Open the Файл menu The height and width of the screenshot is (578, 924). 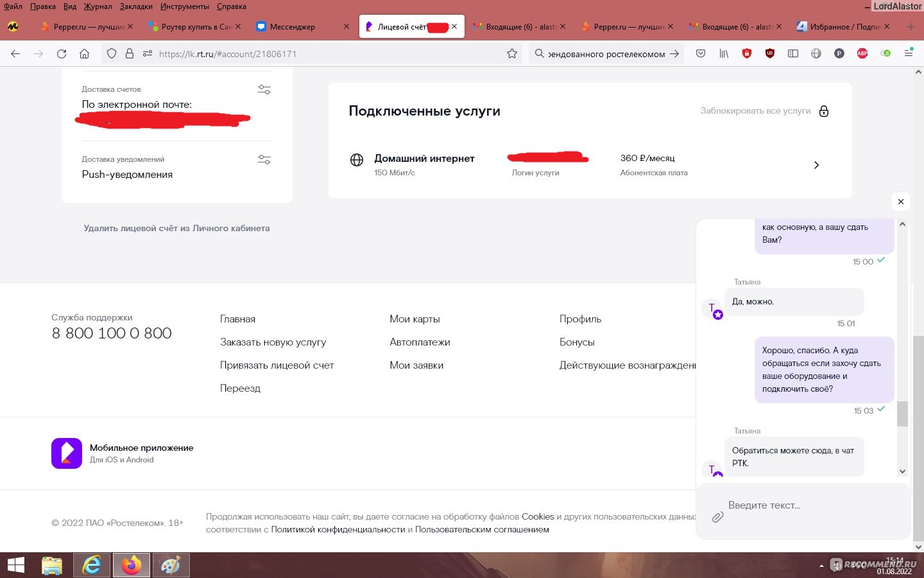(13, 6)
